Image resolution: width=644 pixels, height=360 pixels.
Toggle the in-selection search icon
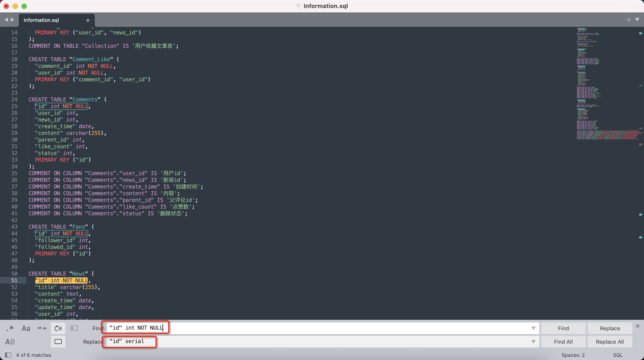point(74,328)
